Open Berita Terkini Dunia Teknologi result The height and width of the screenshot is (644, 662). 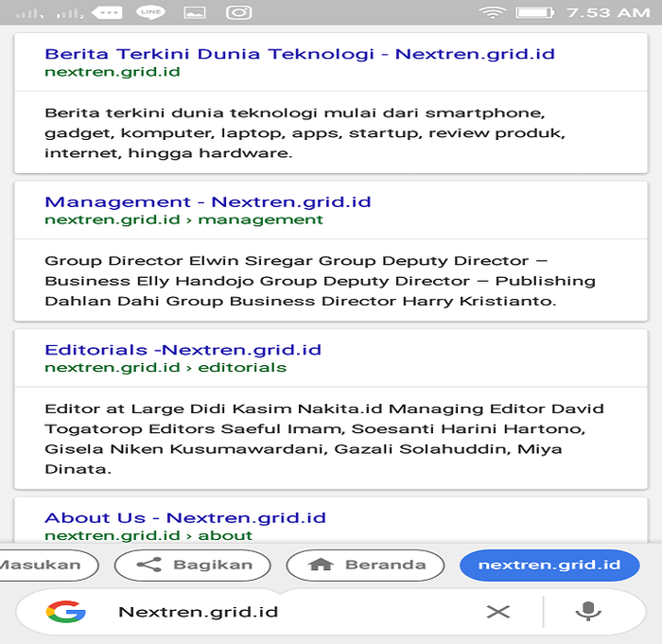[300, 54]
